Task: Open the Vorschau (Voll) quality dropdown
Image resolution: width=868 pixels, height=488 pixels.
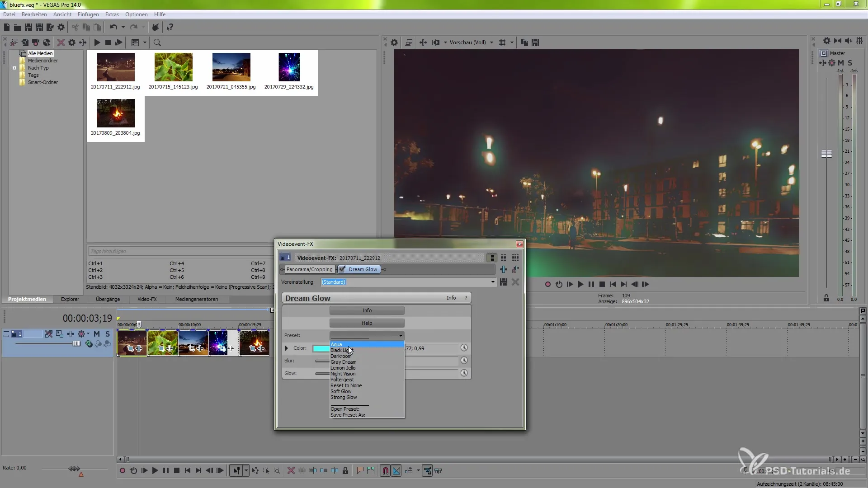Action: (x=491, y=42)
